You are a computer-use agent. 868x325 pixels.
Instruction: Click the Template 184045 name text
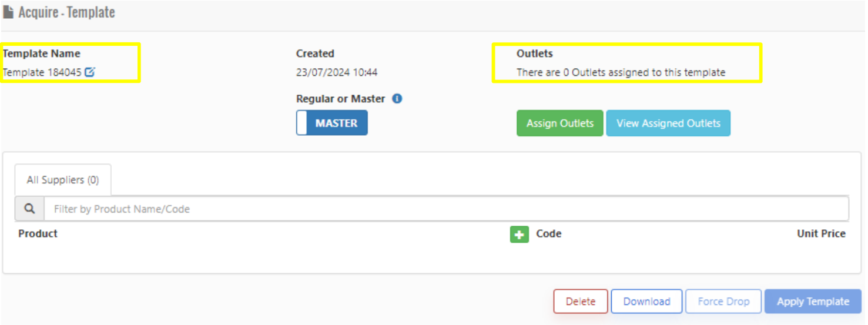42,72
